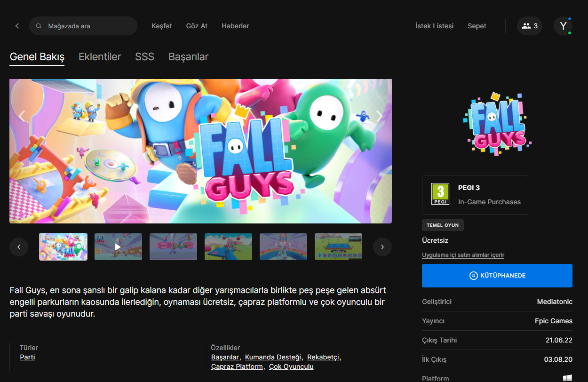The image size is (588, 382).
Task: Open the Kumanda Desteği feature link
Action: 273,357
